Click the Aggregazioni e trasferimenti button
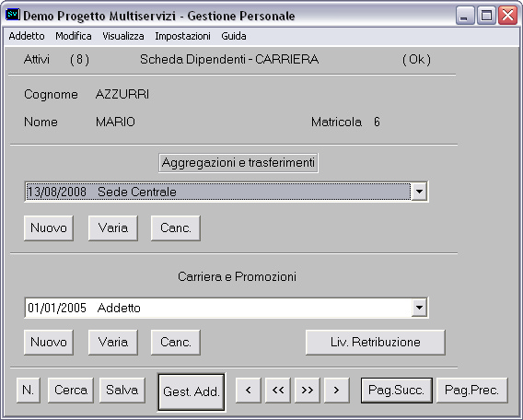The width and height of the screenshot is (523, 420). tap(238, 163)
